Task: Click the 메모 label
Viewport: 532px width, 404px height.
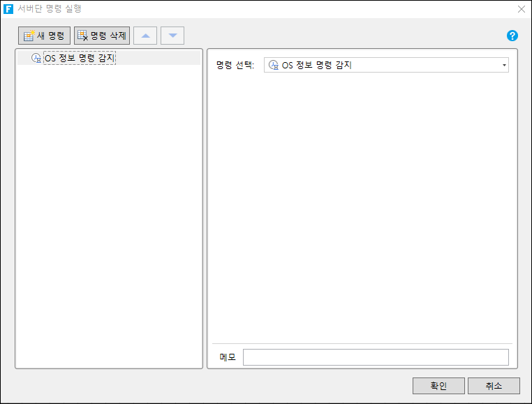Action: pos(228,357)
